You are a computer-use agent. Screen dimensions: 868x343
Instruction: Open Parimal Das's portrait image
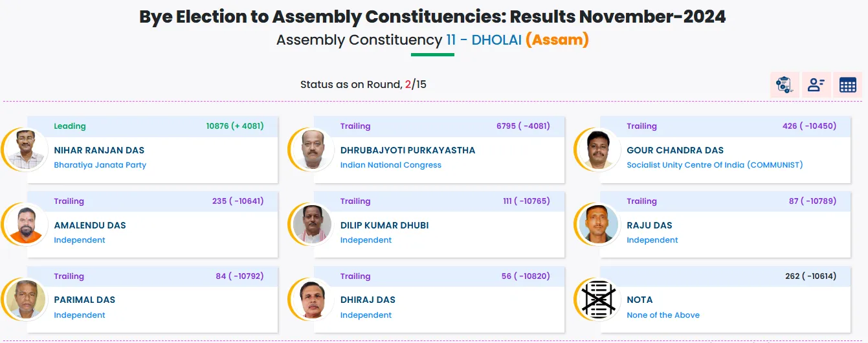point(26,299)
